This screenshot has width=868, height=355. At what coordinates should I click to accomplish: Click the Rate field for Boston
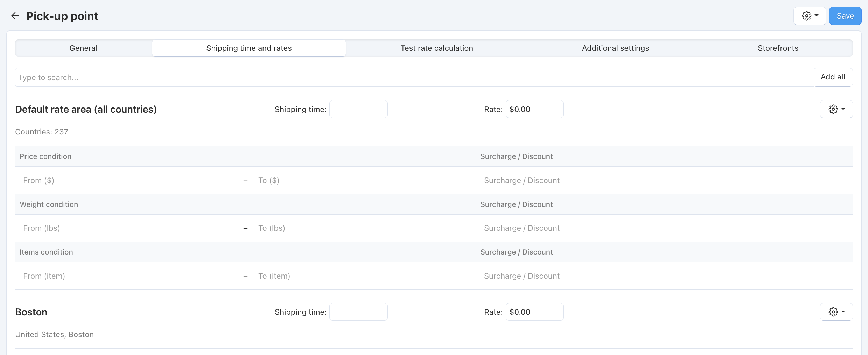(534, 312)
